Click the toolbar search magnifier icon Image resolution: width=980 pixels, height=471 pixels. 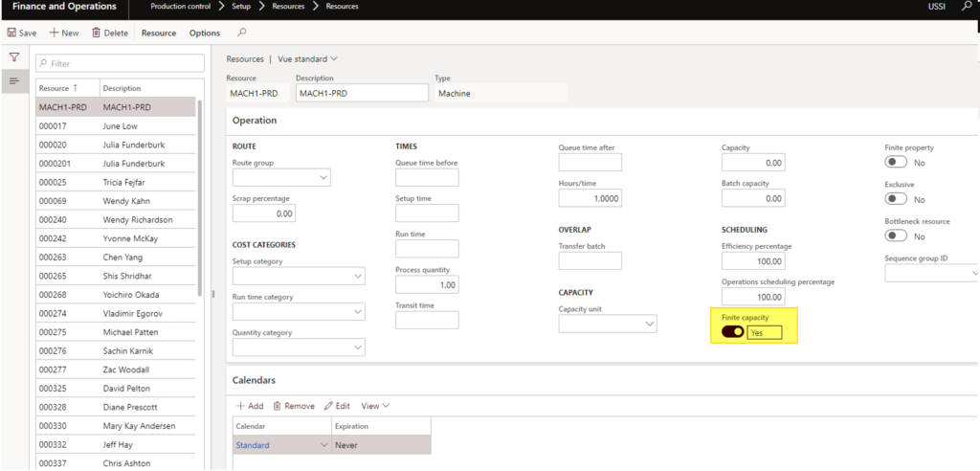[241, 33]
